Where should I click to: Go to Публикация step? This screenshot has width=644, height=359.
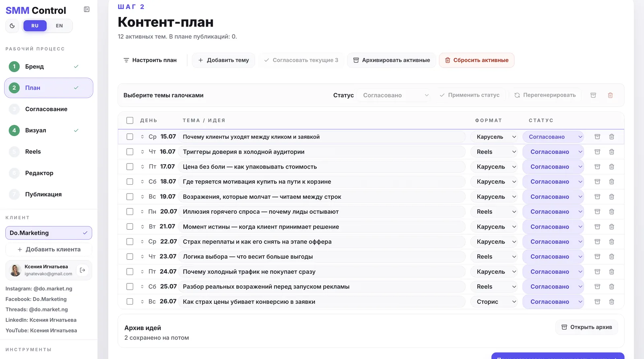[49, 194]
